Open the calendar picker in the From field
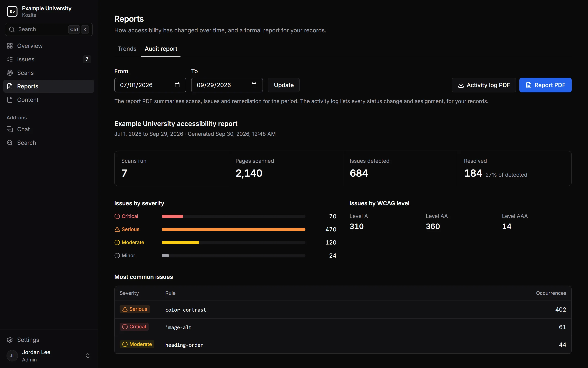Image resolution: width=588 pixels, height=368 pixels. pyautogui.click(x=177, y=85)
